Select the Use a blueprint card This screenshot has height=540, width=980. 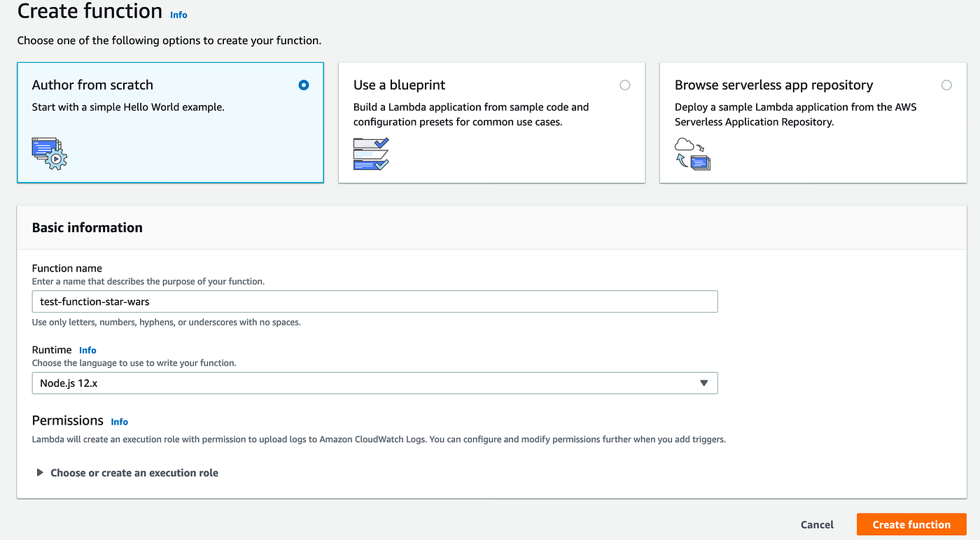491,122
